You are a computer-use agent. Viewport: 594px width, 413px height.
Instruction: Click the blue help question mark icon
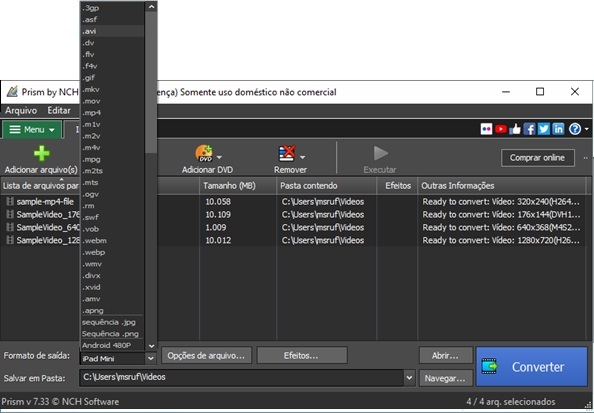pos(575,129)
